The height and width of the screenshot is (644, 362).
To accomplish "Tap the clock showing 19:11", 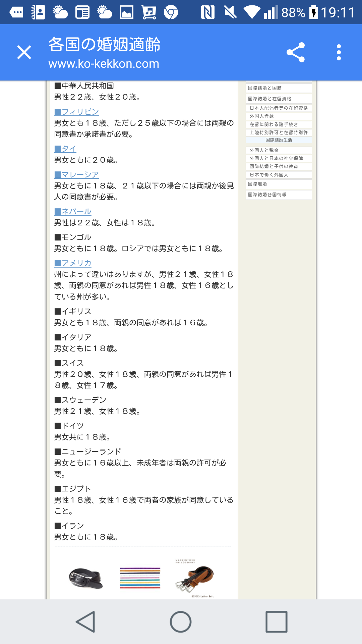I will pyautogui.click(x=338, y=13).
